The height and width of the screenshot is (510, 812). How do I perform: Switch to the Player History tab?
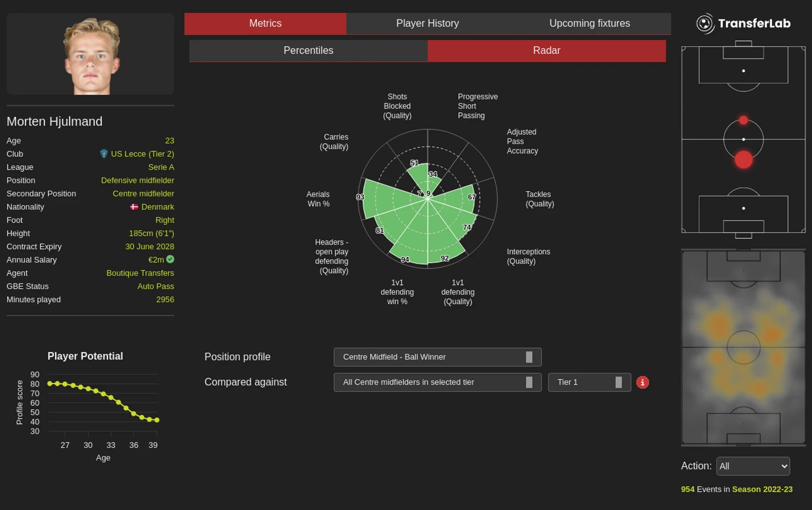pyautogui.click(x=427, y=23)
